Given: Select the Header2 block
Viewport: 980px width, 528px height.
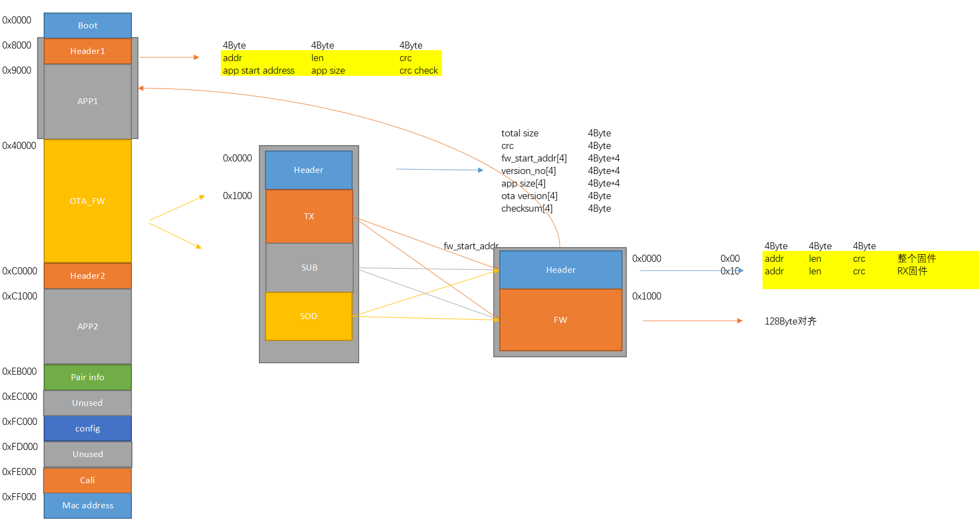Looking at the screenshot, I should [x=87, y=275].
